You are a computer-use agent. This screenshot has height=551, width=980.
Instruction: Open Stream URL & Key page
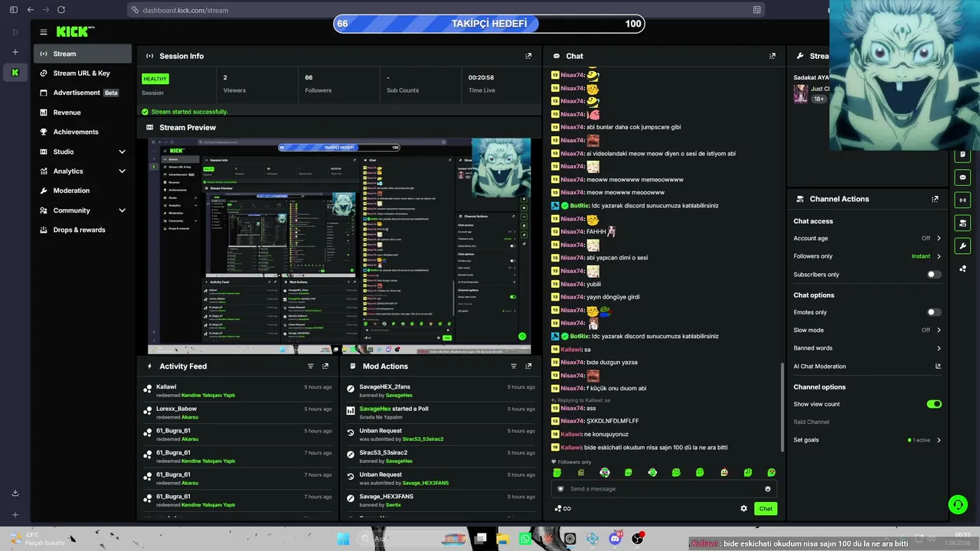tap(83, 73)
